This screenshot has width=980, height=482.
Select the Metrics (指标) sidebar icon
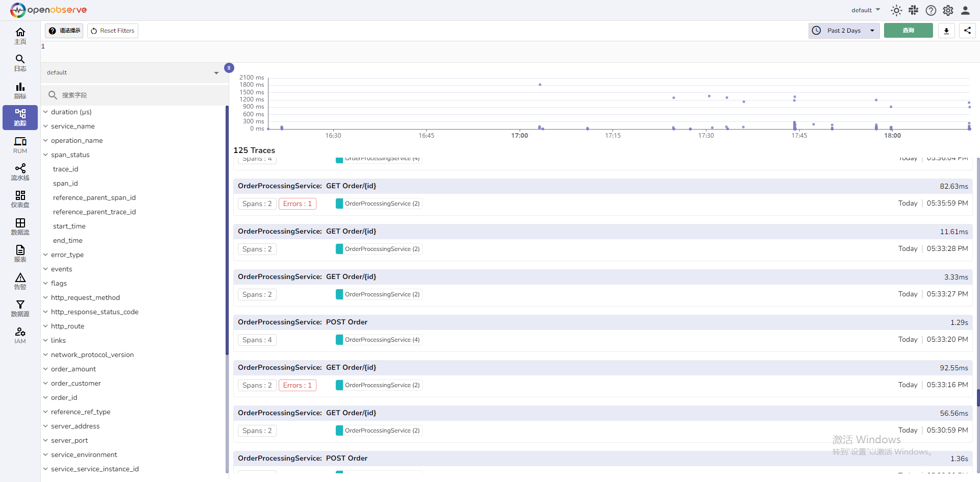tap(20, 90)
